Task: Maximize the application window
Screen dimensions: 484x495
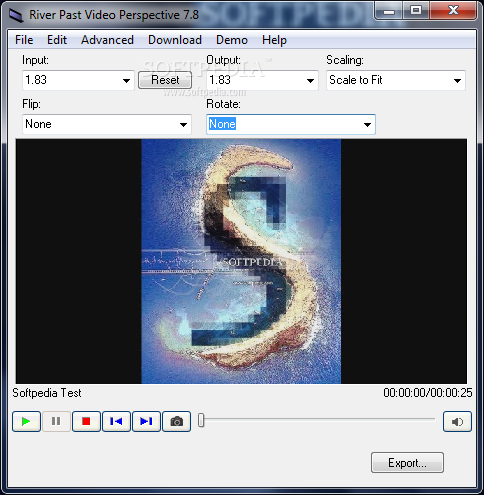Action: pyautogui.click(x=416, y=11)
